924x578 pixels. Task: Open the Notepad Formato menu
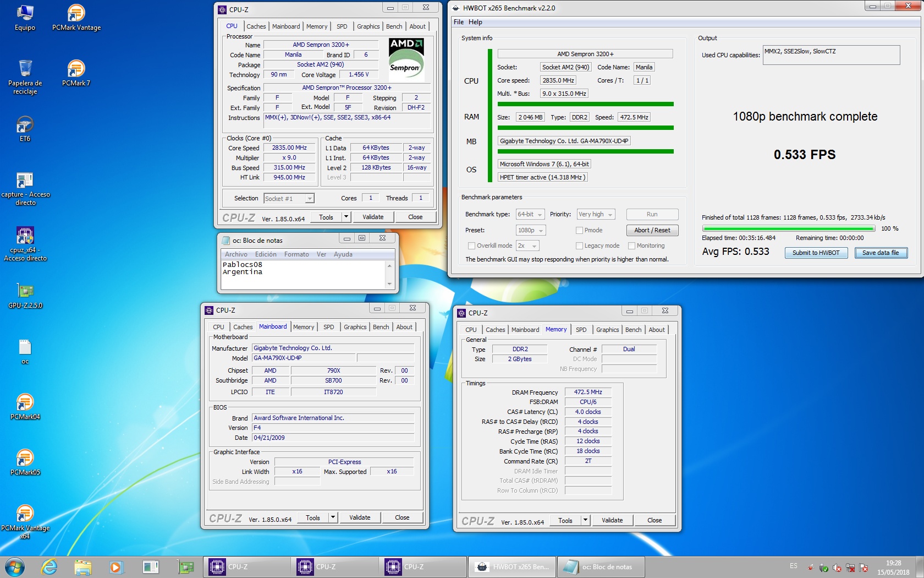(x=296, y=254)
